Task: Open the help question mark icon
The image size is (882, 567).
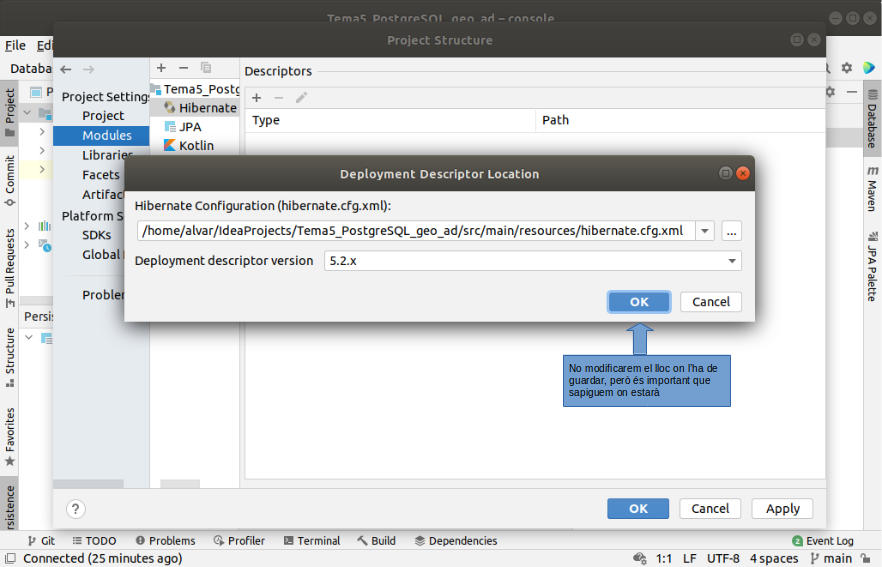Action: pos(75,509)
